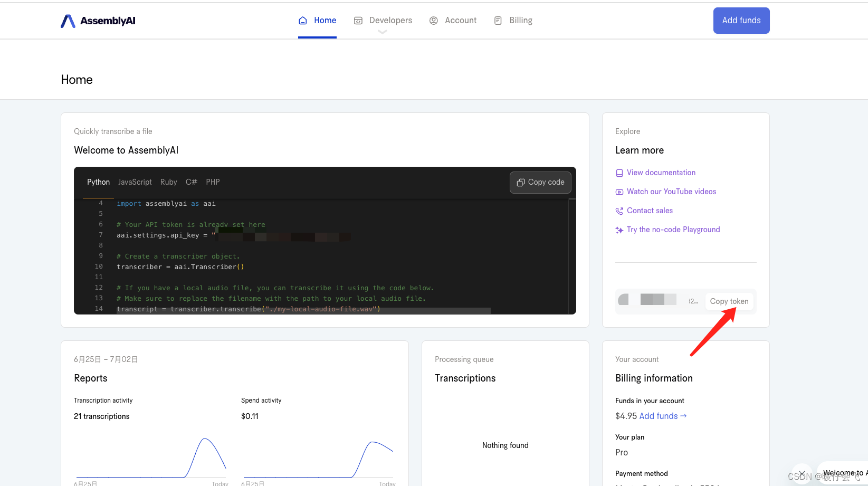The image size is (868, 486).
Task: Open the Account tab
Action: tap(453, 21)
